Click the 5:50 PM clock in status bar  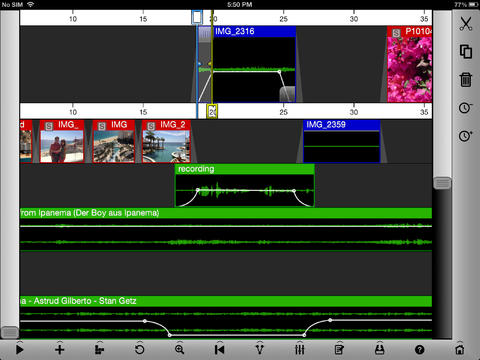point(240,5)
